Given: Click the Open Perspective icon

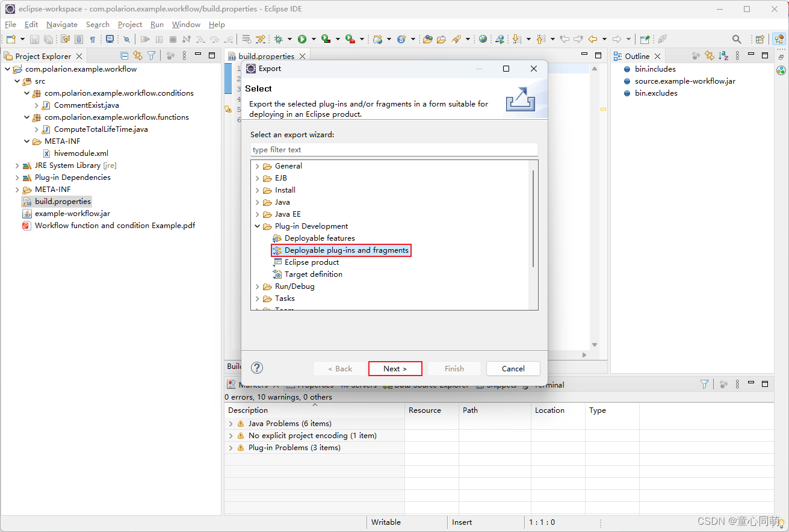Looking at the screenshot, I should (x=760, y=39).
